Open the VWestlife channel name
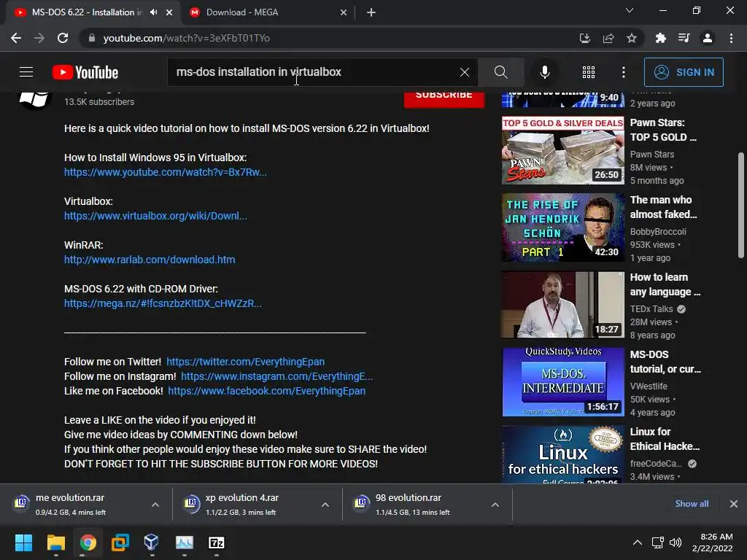 (x=649, y=386)
